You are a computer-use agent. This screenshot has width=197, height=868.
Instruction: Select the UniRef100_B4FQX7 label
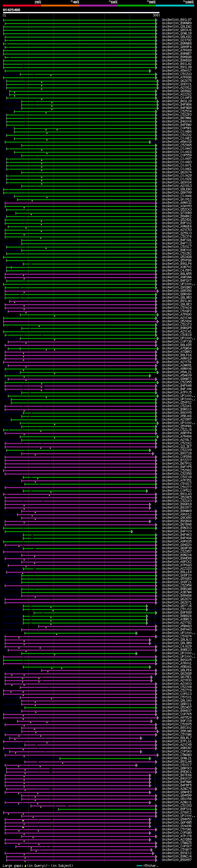(177, 281)
